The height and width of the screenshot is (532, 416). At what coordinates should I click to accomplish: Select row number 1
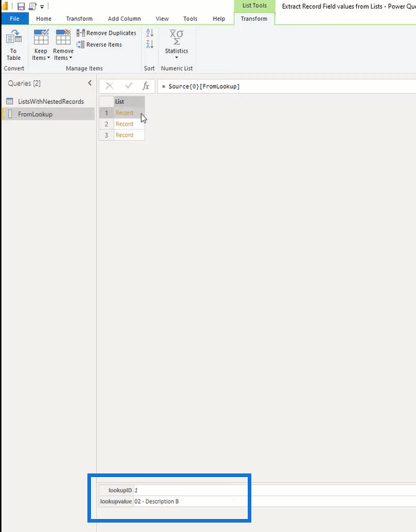[106, 113]
